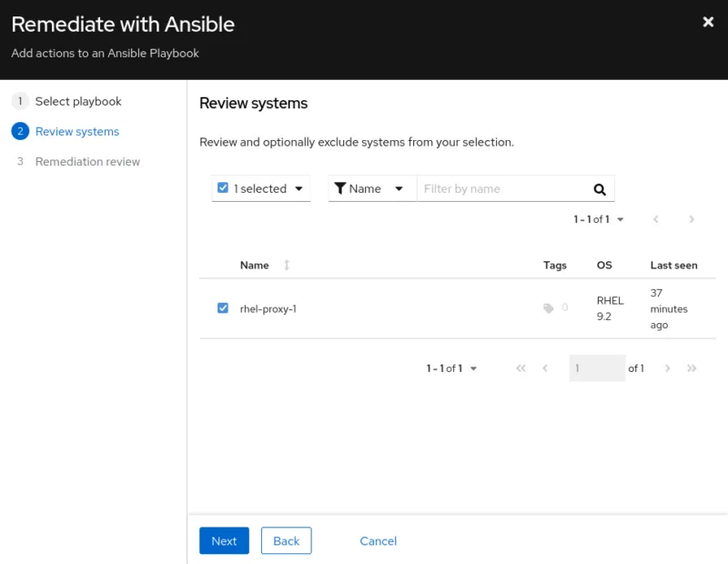Click top pagination next arrow
The height and width of the screenshot is (564, 728).
click(x=692, y=219)
